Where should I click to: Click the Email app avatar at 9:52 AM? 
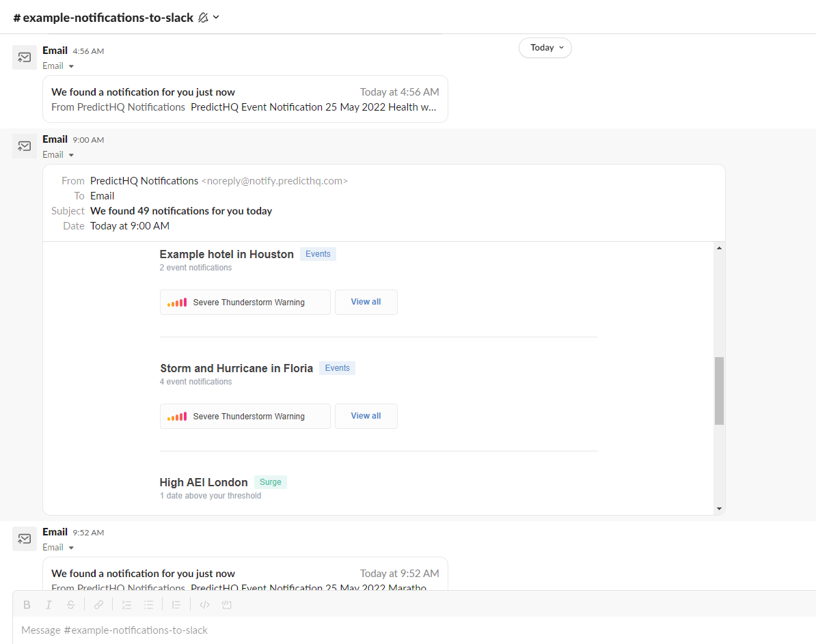25,539
